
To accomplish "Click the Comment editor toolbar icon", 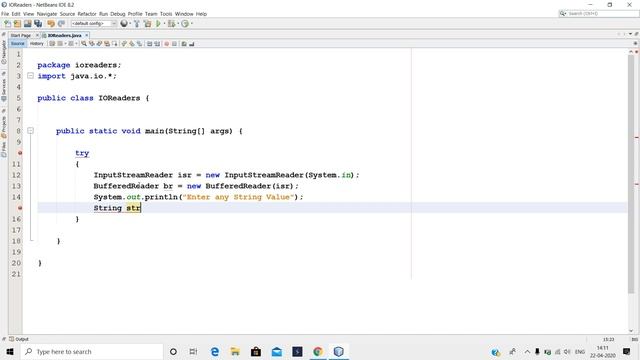I will 184,44.
